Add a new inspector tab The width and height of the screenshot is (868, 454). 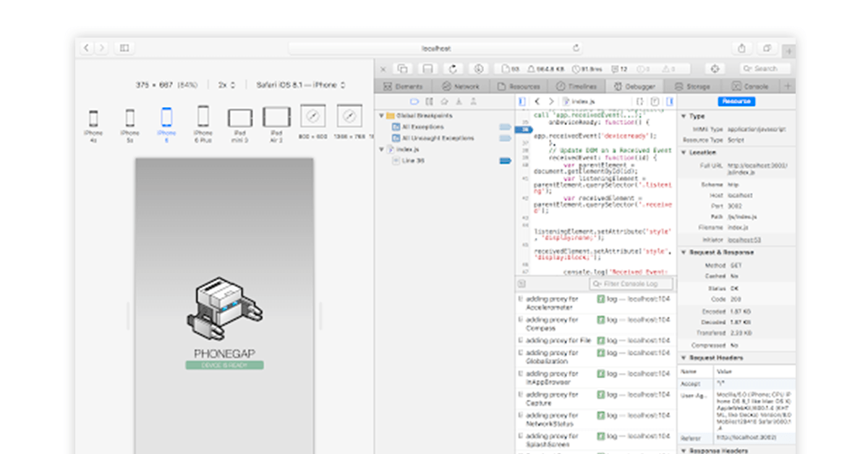click(788, 86)
